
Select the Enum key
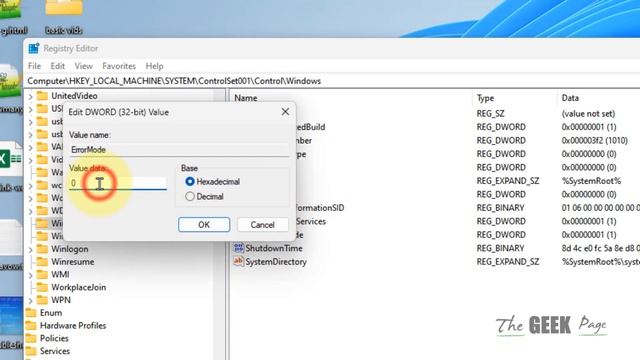[x=51, y=313]
